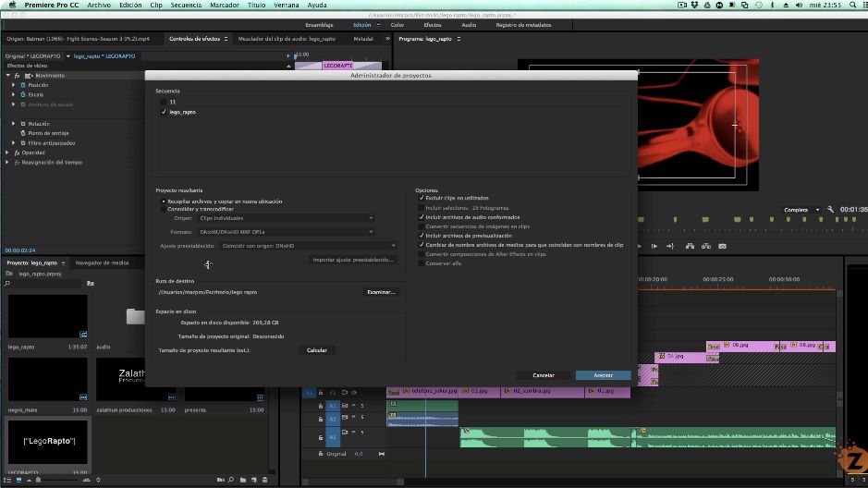Toggle lock on video track V1
The image size is (868, 488).
(x=321, y=393)
